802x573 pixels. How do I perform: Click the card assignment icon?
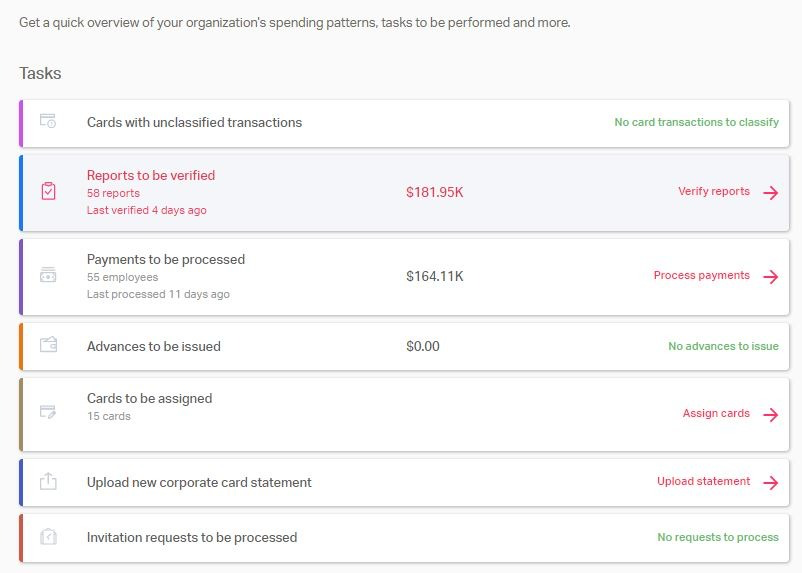tap(48, 411)
